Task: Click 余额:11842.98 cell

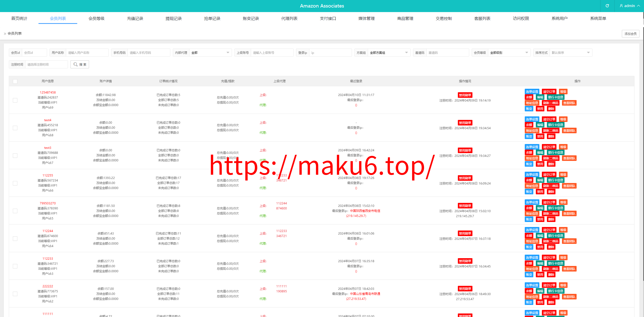Action: pyautogui.click(x=105, y=95)
